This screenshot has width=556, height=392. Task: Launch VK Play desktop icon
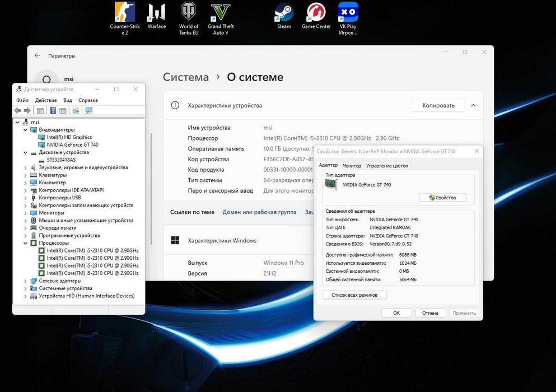click(348, 18)
